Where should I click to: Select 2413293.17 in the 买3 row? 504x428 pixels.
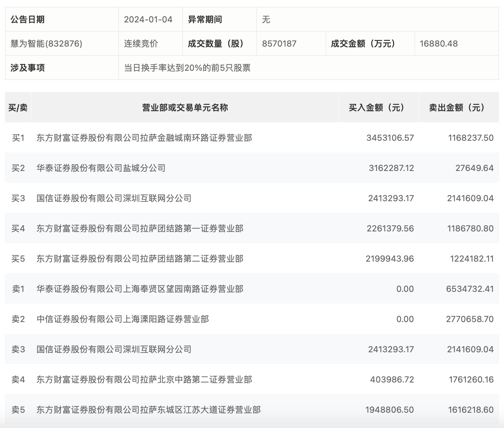[391, 198]
